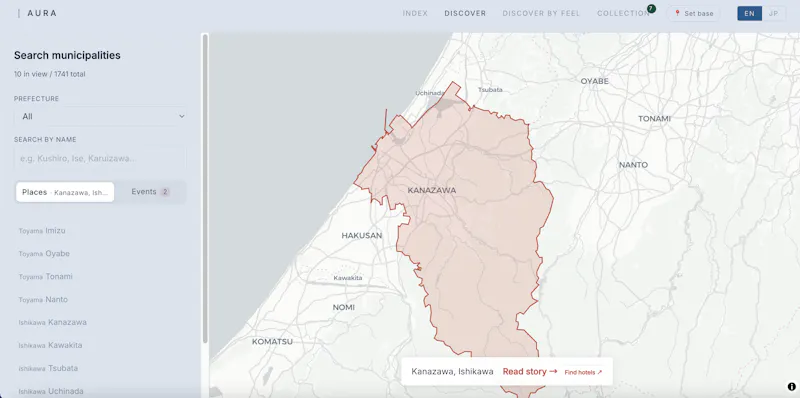Image resolution: width=800 pixels, height=398 pixels.
Task: Click NOMI label on map
Action: click(343, 307)
